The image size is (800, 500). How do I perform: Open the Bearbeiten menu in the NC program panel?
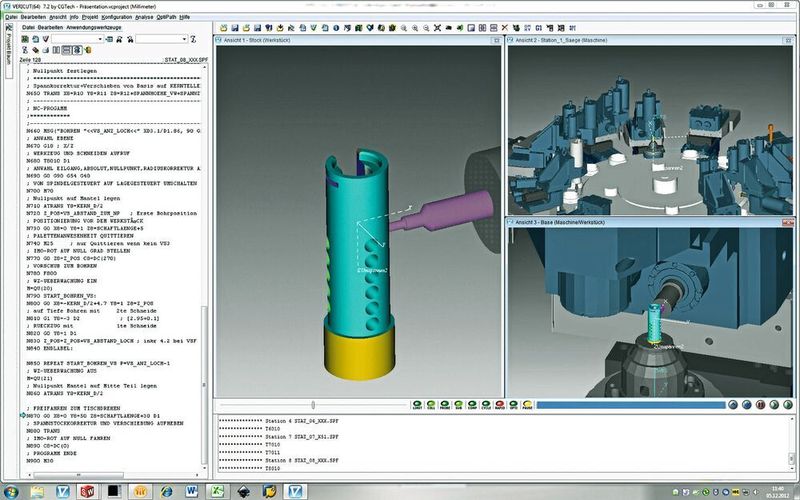click(x=50, y=28)
